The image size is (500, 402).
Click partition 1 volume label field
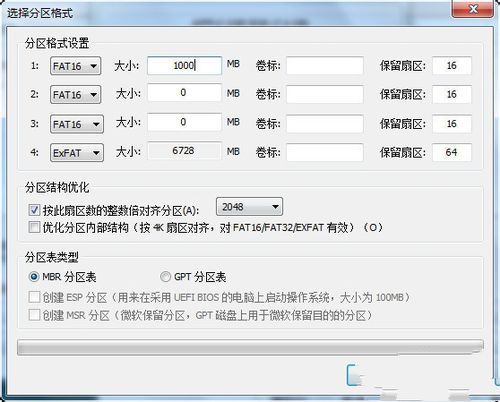(325, 65)
